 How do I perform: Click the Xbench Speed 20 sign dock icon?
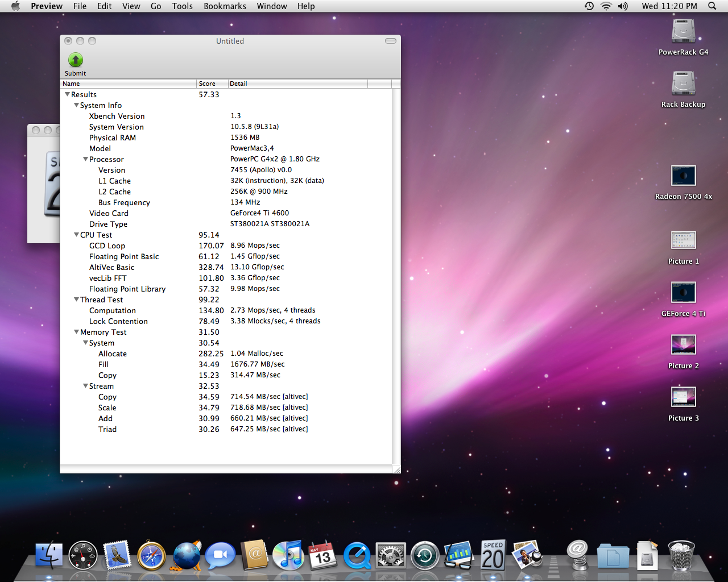(x=493, y=555)
